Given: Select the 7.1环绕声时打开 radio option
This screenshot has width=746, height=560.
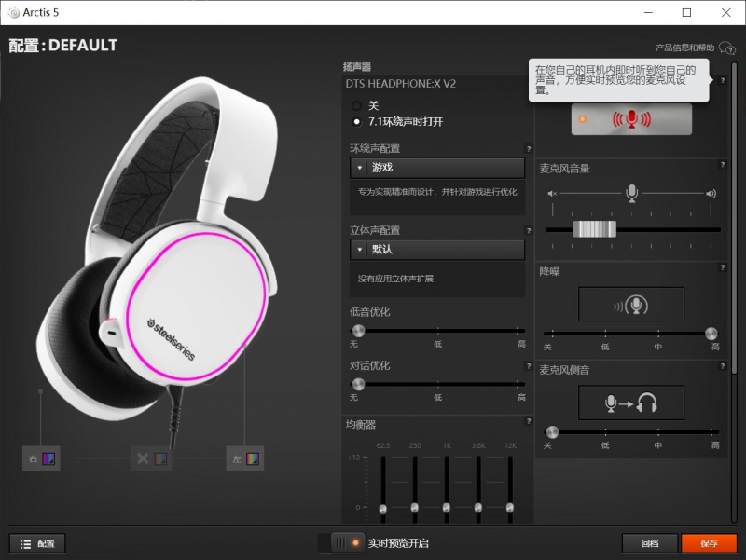Looking at the screenshot, I should [x=356, y=122].
